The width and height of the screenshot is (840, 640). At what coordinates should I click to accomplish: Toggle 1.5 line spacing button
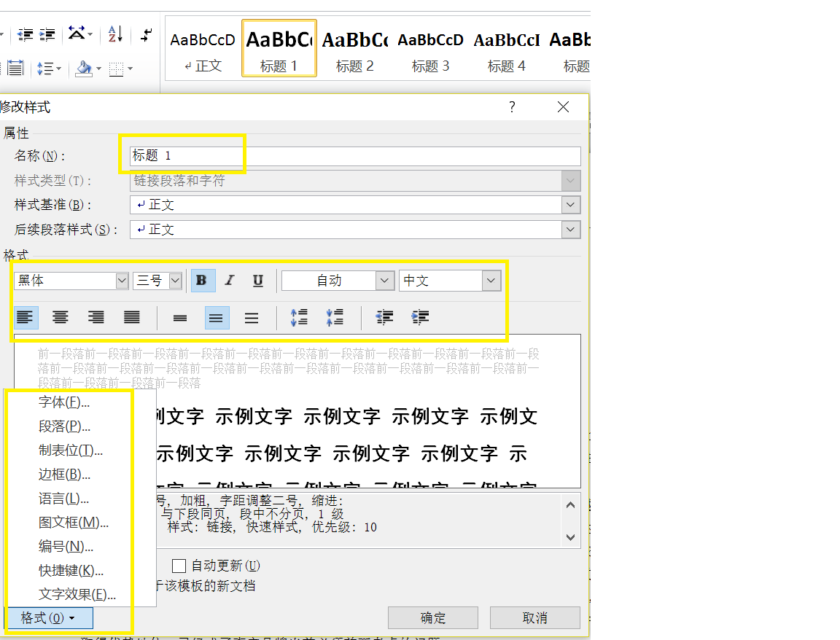(217, 318)
